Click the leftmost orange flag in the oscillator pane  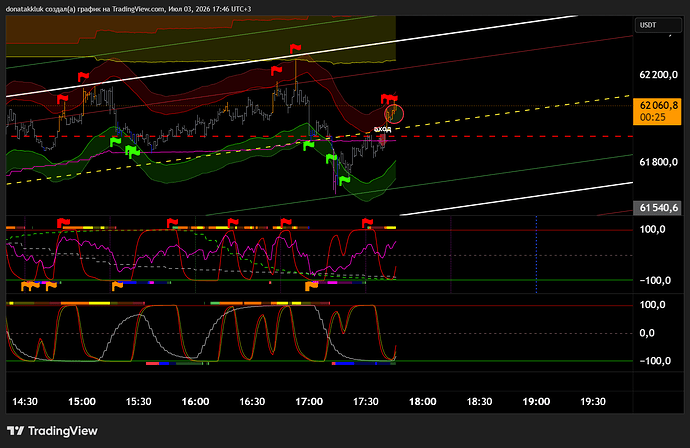[x=27, y=286]
